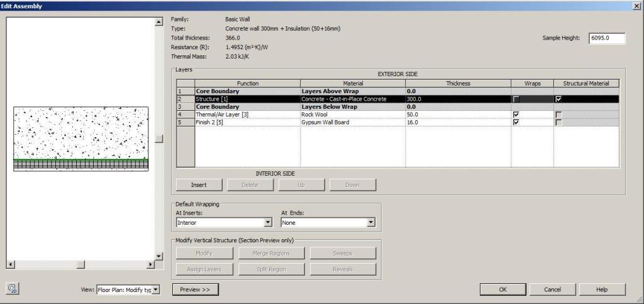The height and width of the screenshot is (304, 644).
Task: Select the Gypsum Wall Board material cell
Action: coord(353,123)
